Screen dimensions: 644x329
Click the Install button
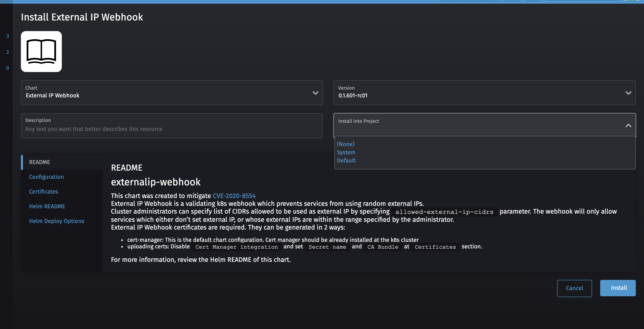[x=618, y=288]
